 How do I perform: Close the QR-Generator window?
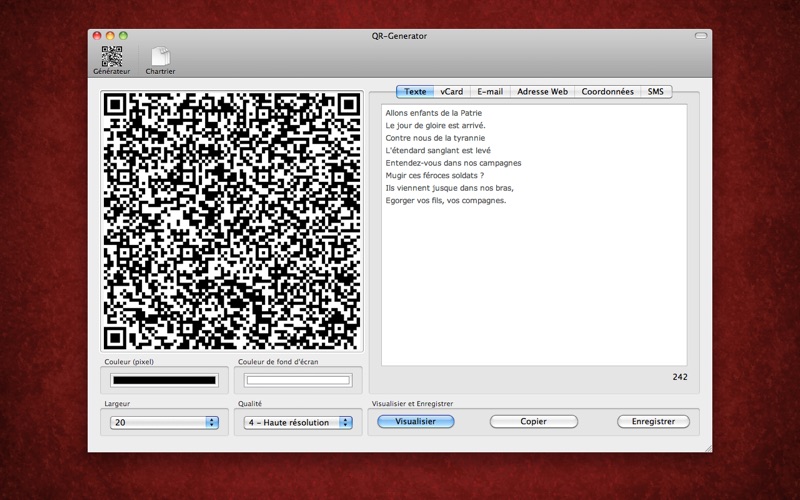[x=97, y=36]
